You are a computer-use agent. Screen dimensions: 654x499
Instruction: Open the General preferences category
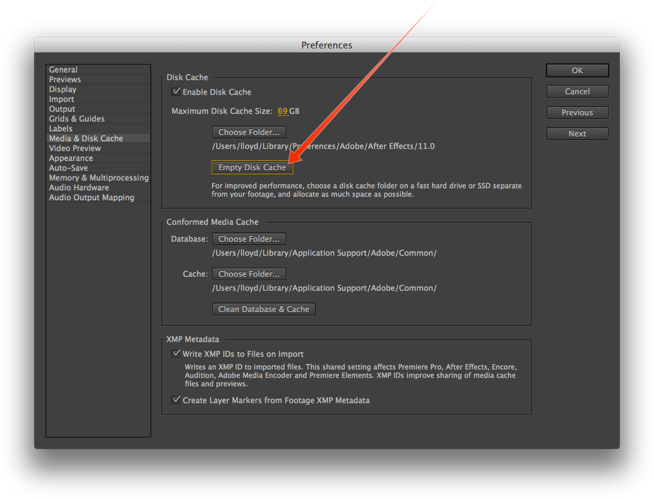click(x=63, y=70)
